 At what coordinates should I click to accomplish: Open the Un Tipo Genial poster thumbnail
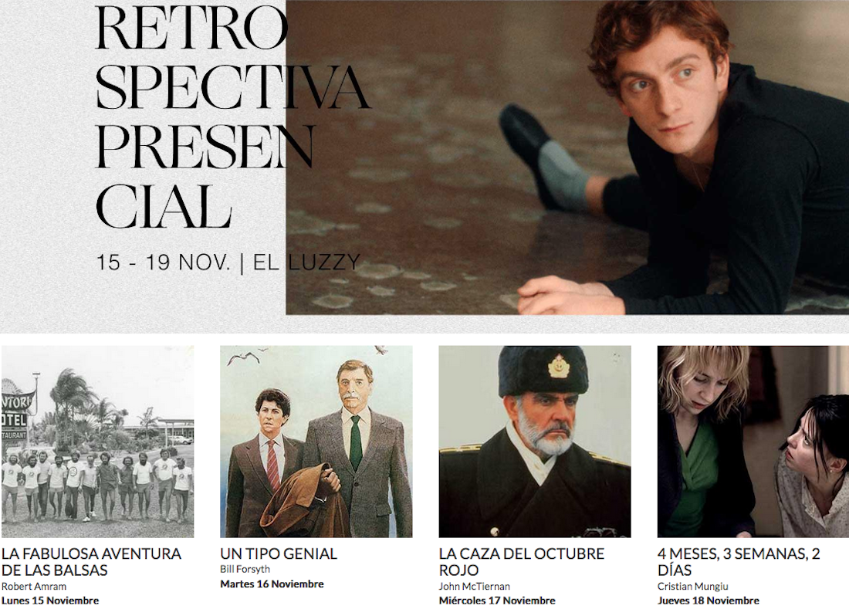pyautogui.click(x=316, y=442)
